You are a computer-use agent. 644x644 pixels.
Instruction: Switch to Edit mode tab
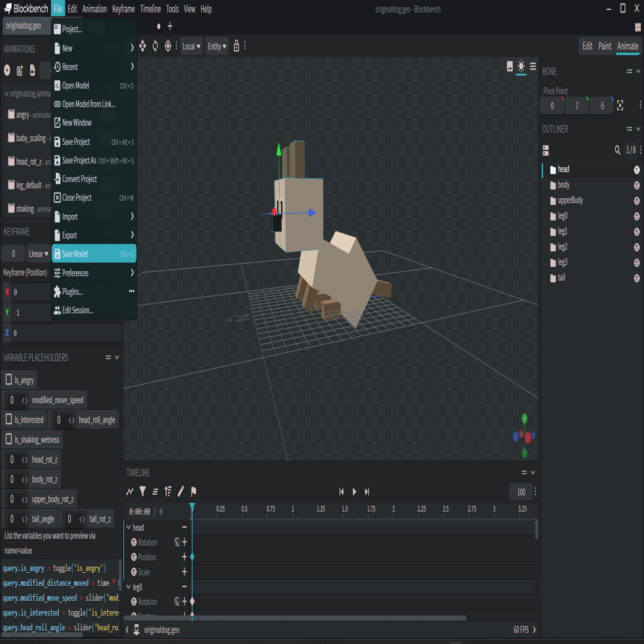(x=587, y=46)
